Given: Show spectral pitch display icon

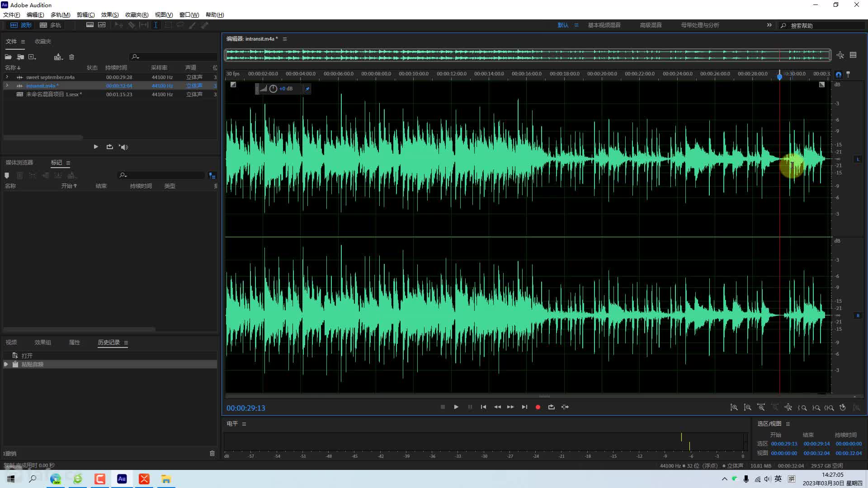Looking at the screenshot, I should [102, 25].
